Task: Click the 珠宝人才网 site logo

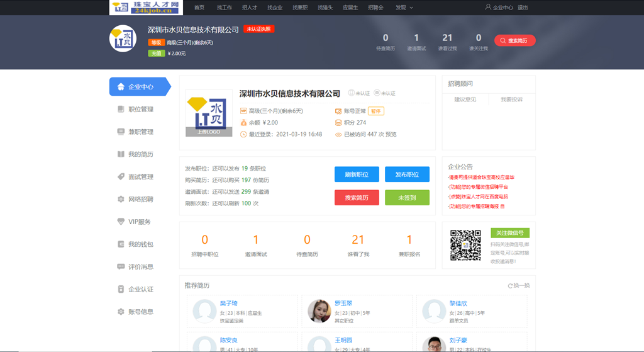Action: (146, 8)
